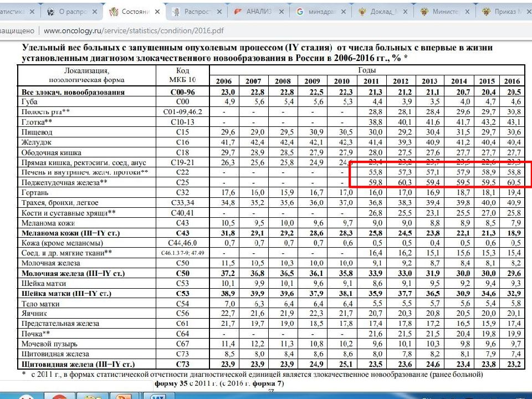Image resolution: width=532 pixels, height=399 pixels.
Task: Click the 'Гортань' row label
Action: pyautogui.click(x=35, y=193)
